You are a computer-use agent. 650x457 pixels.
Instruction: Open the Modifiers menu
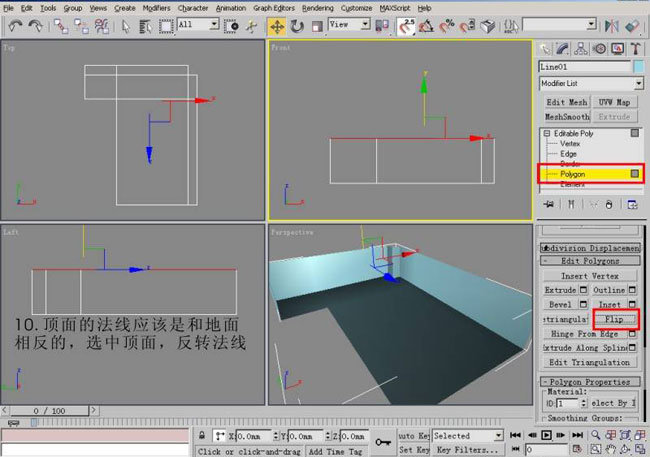tap(156, 7)
